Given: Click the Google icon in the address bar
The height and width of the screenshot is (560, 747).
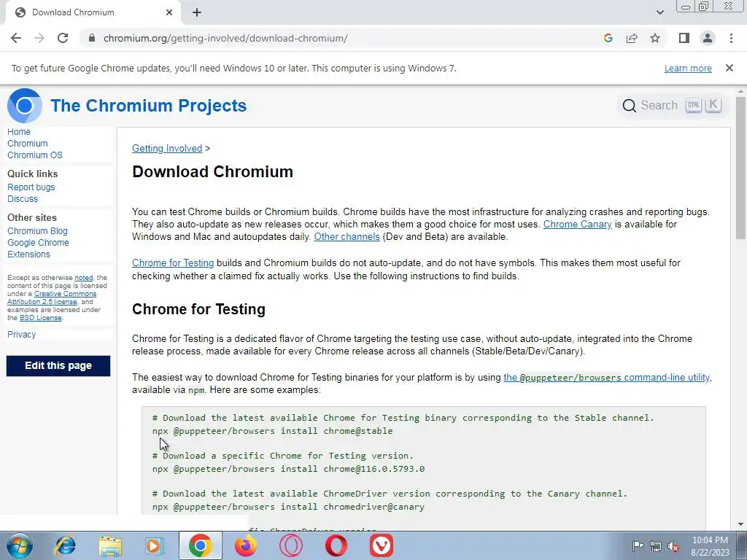Looking at the screenshot, I should (608, 38).
